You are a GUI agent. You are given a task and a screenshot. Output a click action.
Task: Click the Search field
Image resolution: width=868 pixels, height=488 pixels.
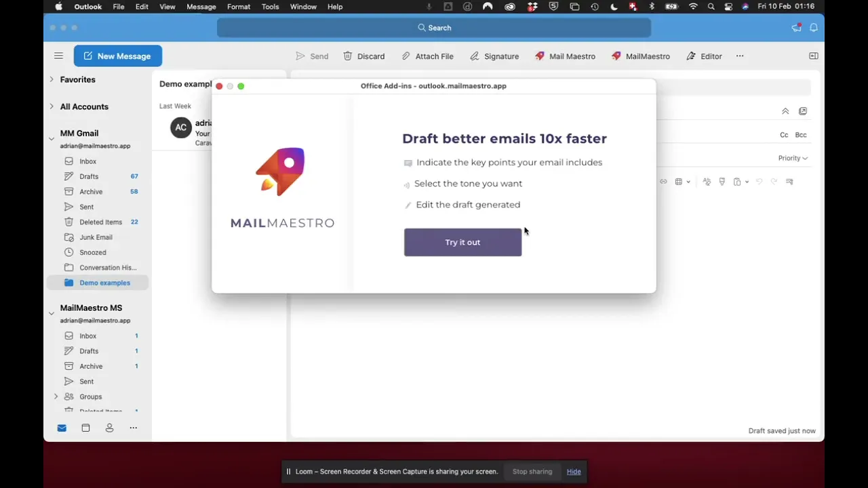coord(434,28)
